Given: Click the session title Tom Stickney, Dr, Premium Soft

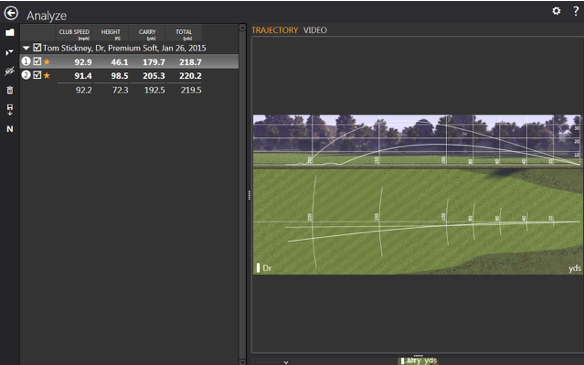Looking at the screenshot, I should click(x=124, y=48).
